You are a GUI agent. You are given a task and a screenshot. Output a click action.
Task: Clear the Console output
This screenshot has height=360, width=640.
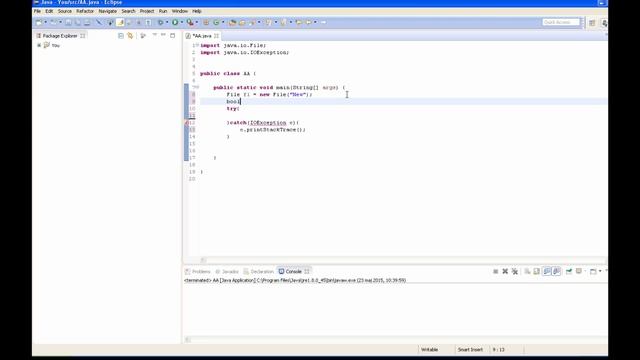coord(527,271)
